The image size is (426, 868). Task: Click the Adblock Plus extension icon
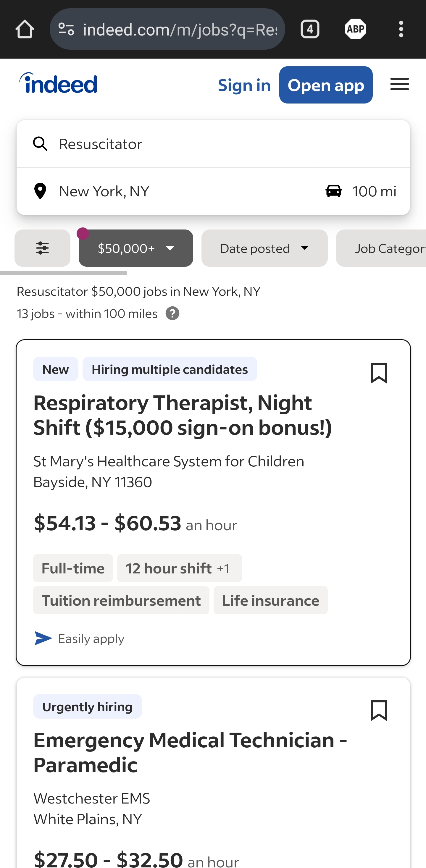pos(355,29)
